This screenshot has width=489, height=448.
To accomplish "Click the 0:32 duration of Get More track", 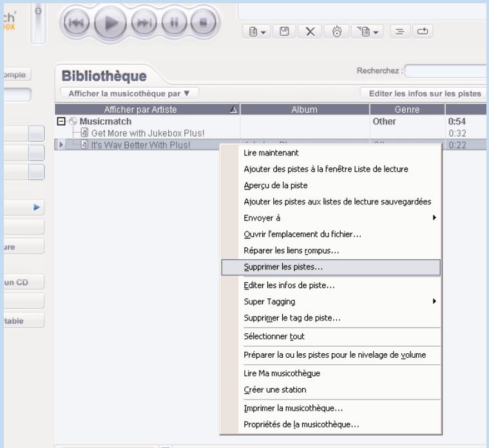I will coord(457,133).
